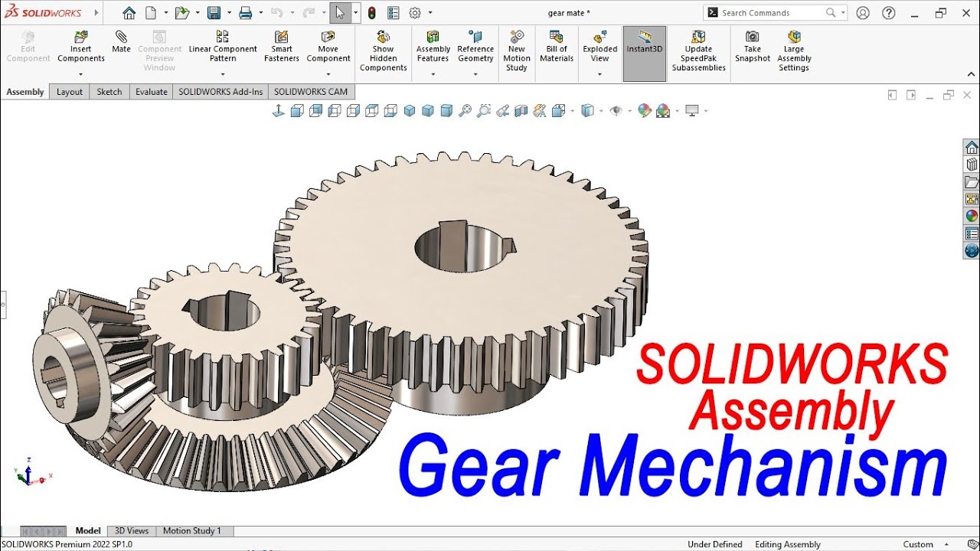The image size is (980, 551).
Task: Select Move Component tool
Action: point(328,47)
